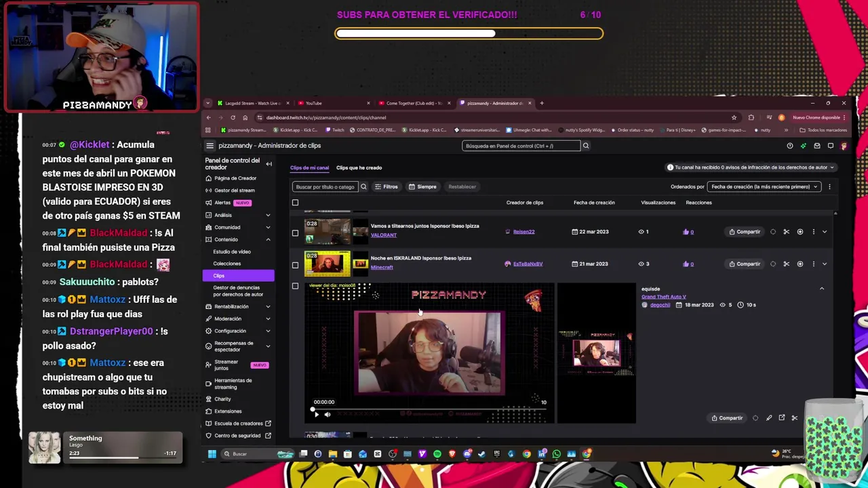868x488 pixels.
Task: Select all clips header checkbox
Action: click(295, 203)
